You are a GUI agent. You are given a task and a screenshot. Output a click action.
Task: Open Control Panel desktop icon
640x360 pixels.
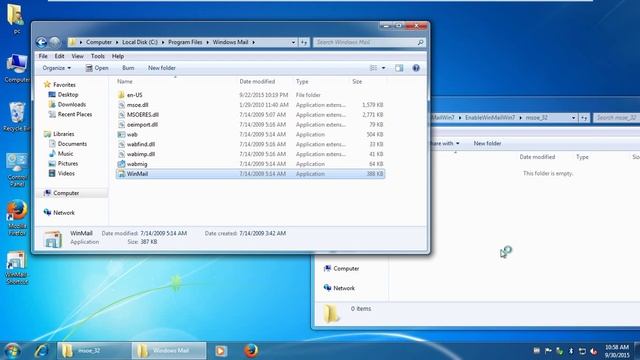pos(16,170)
